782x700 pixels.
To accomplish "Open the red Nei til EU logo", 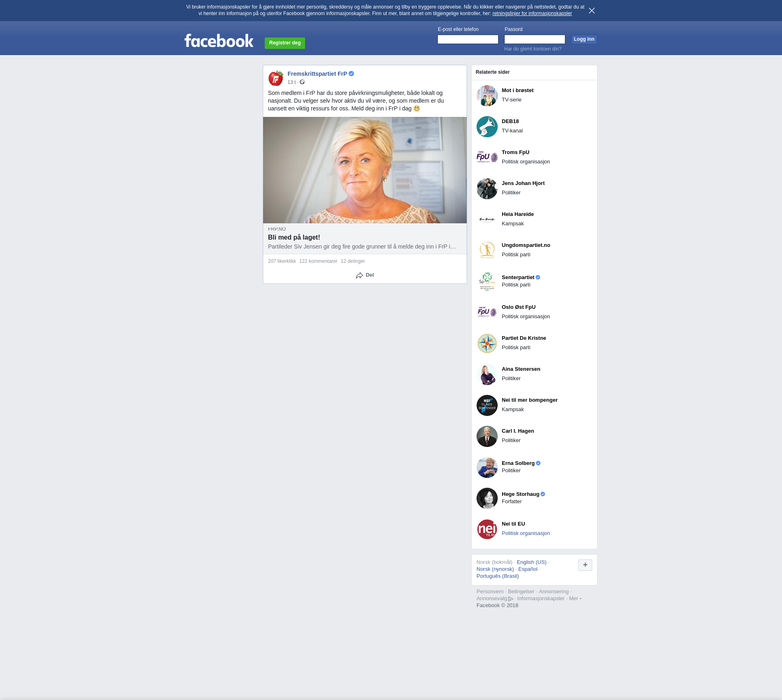I will click(487, 529).
